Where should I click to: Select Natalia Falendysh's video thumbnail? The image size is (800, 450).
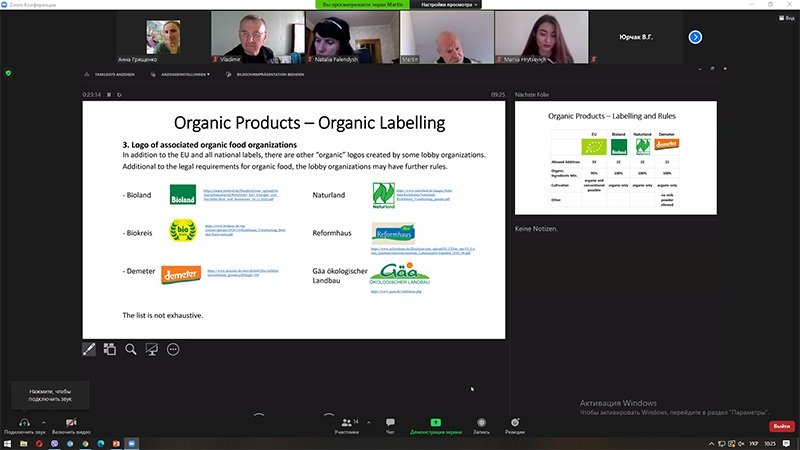pyautogui.click(x=352, y=37)
